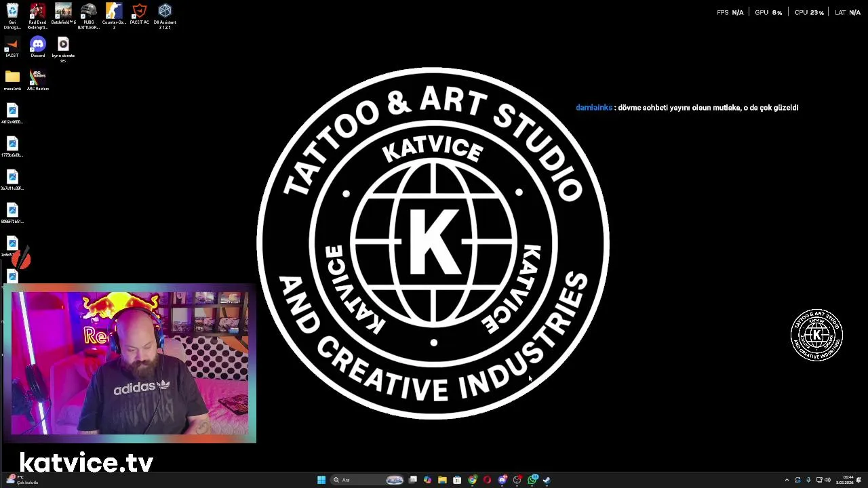The width and height of the screenshot is (868, 488).
Task: Select the image file starting with 1773
Action: pos(12,147)
